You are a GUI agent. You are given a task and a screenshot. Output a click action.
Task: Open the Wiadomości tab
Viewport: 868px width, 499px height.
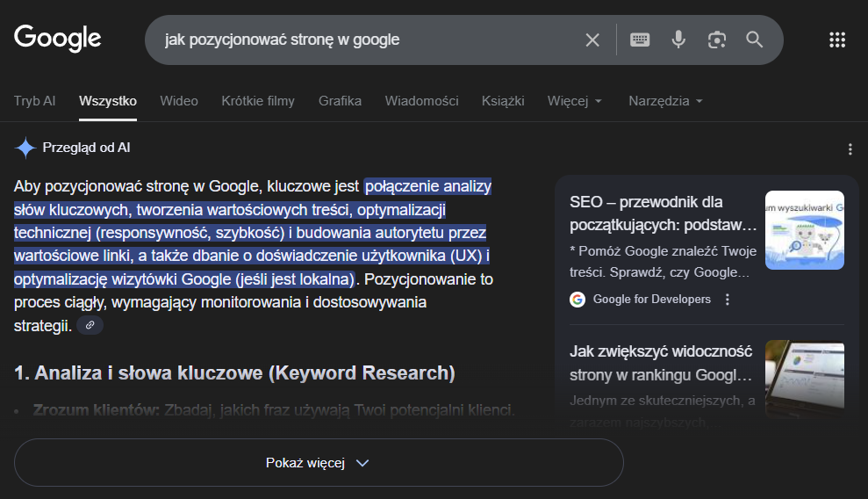point(422,101)
